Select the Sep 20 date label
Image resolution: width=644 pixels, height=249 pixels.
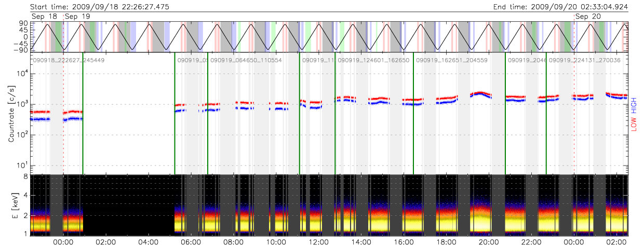(x=588, y=17)
